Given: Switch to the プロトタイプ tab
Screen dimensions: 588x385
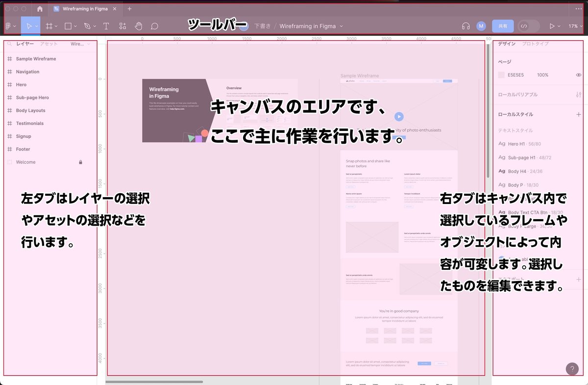Looking at the screenshot, I should 535,44.
